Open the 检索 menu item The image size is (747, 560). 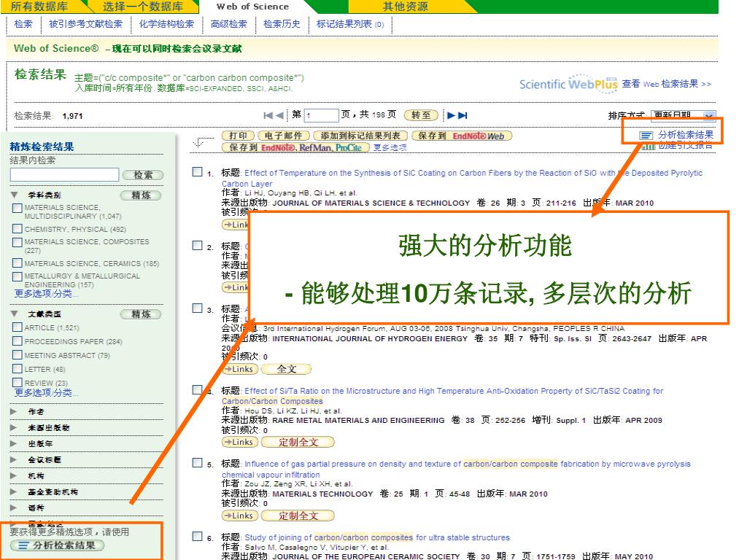tap(23, 24)
